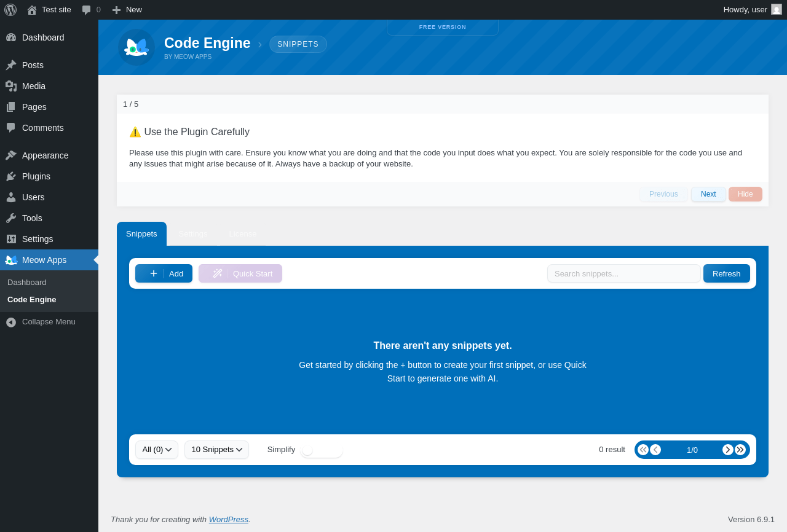787x532 pixels.
Task: Open Plugins in the sidebar menu
Action: (x=36, y=176)
